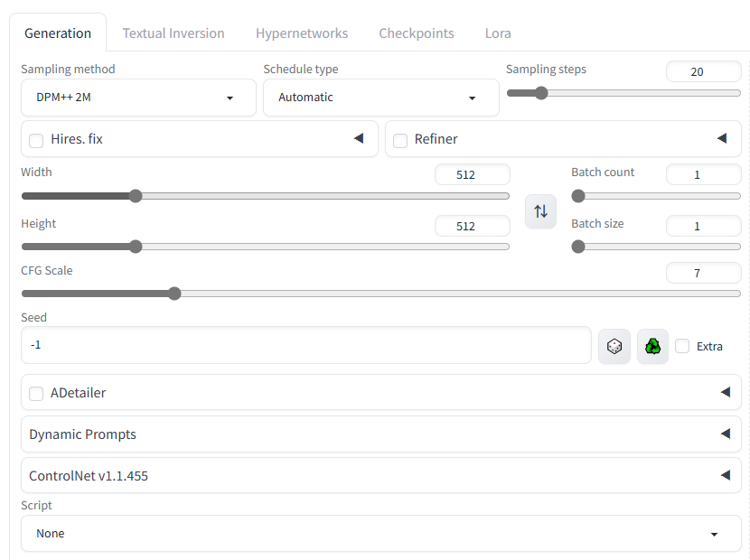The image size is (750, 560).
Task: Click the Width slider handle
Action: click(136, 196)
